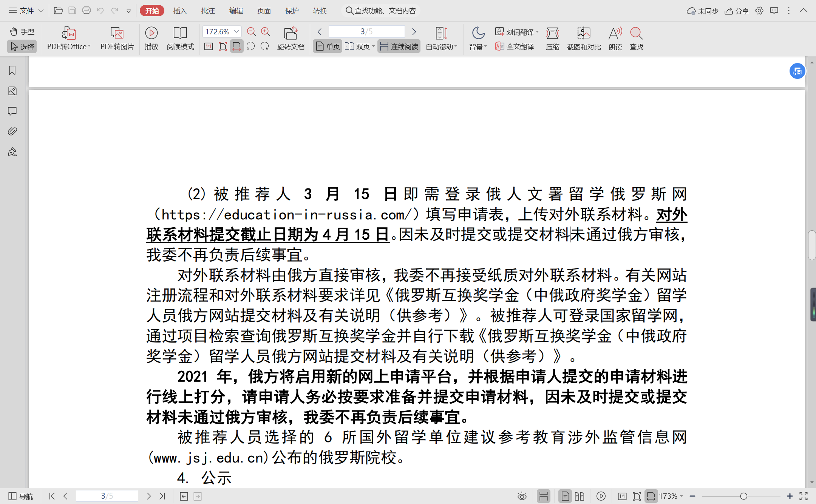Open the 文件 file menu dropdown
The width and height of the screenshot is (816, 504).
coord(26,11)
